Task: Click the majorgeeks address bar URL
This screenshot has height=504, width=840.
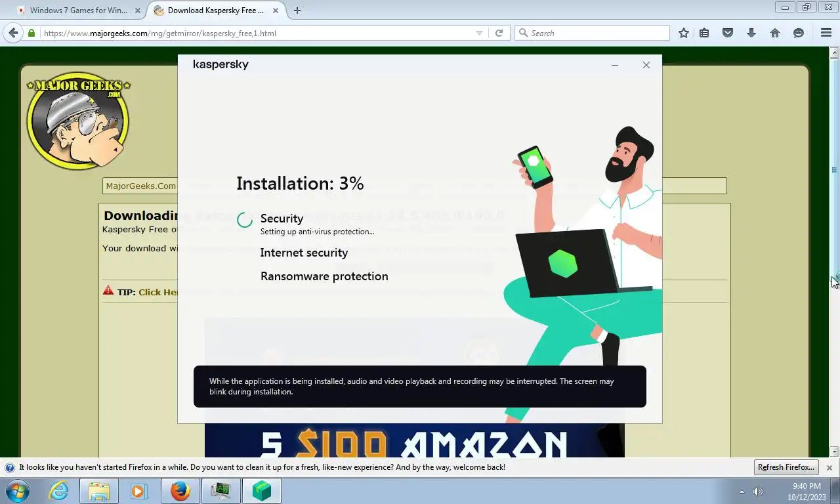Action: 160,33
